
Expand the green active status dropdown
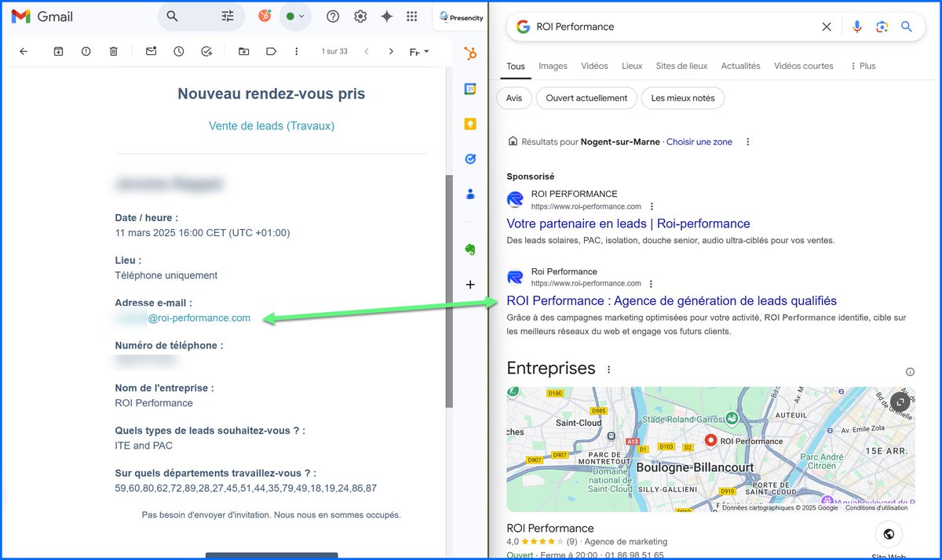coord(295,16)
